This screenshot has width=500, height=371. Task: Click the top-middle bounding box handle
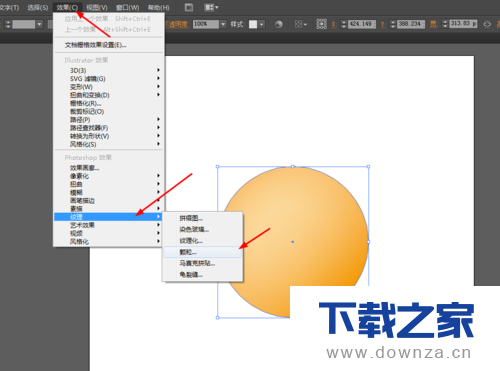[293, 166]
